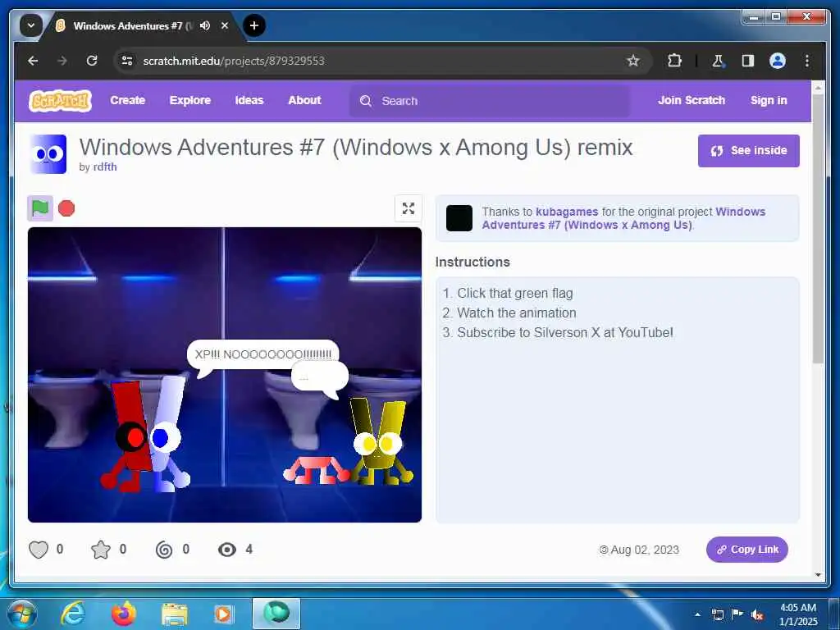This screenshot has width=840, height=630.
Task: Open the About page
Action: pyautogui.click(x=304, y=100)
